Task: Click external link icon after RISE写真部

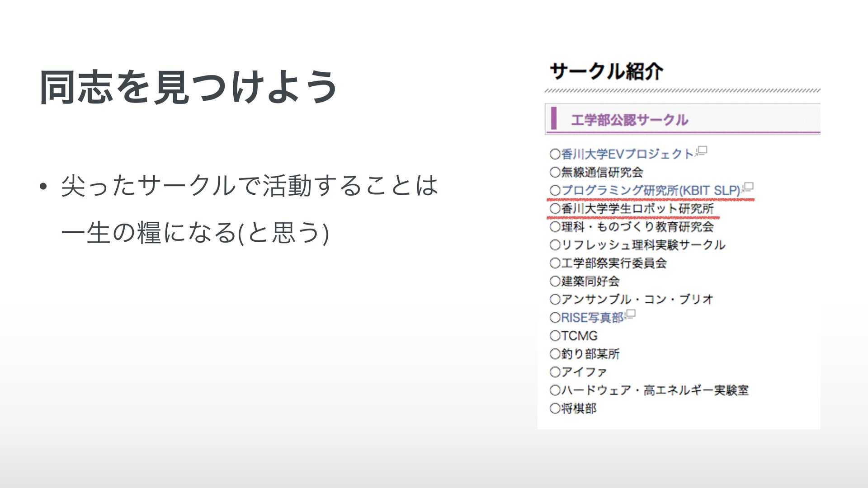Action: click(x=630, y=315)
